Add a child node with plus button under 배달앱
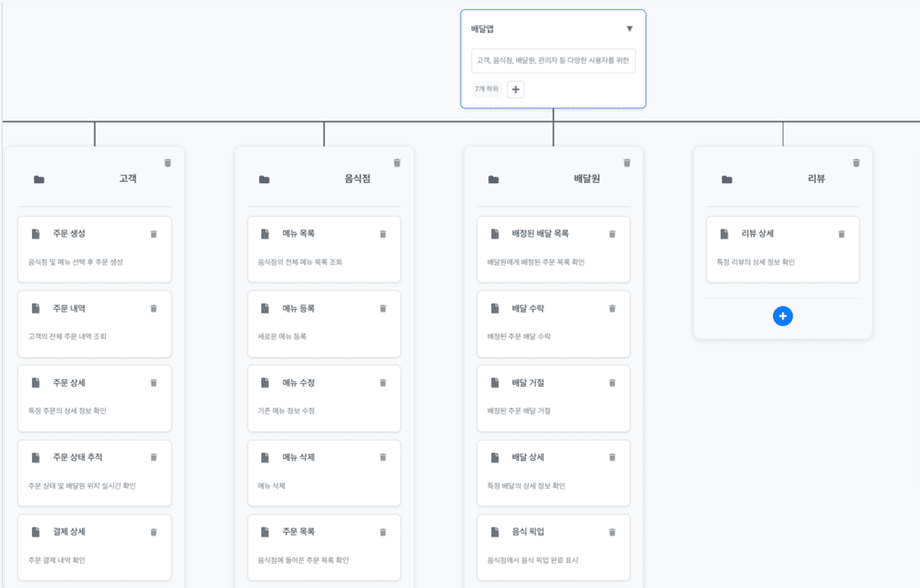 click(x=516, y=90)
